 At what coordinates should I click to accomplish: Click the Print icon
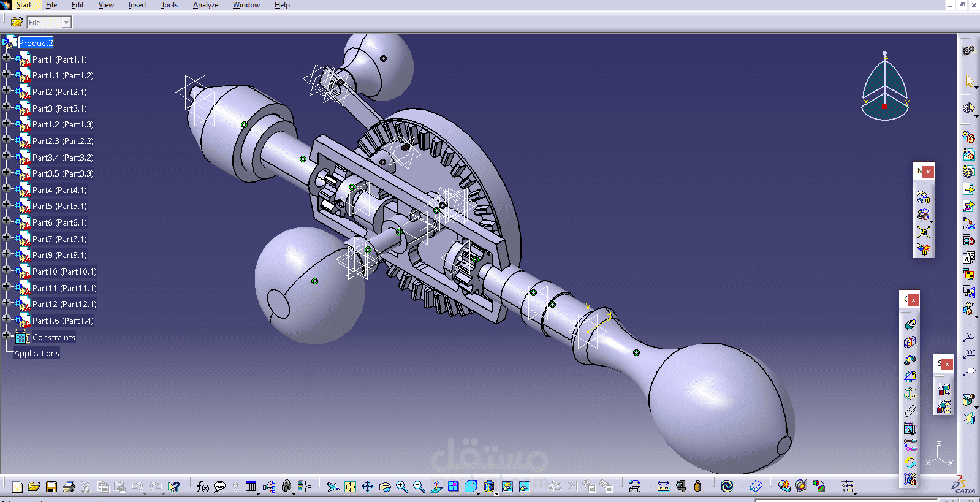point(69,487)
